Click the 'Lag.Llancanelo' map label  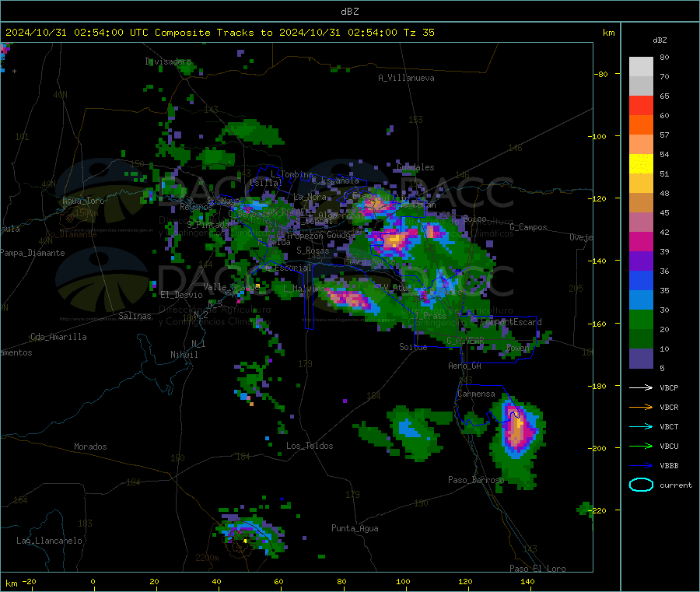(x=49, y=541)
